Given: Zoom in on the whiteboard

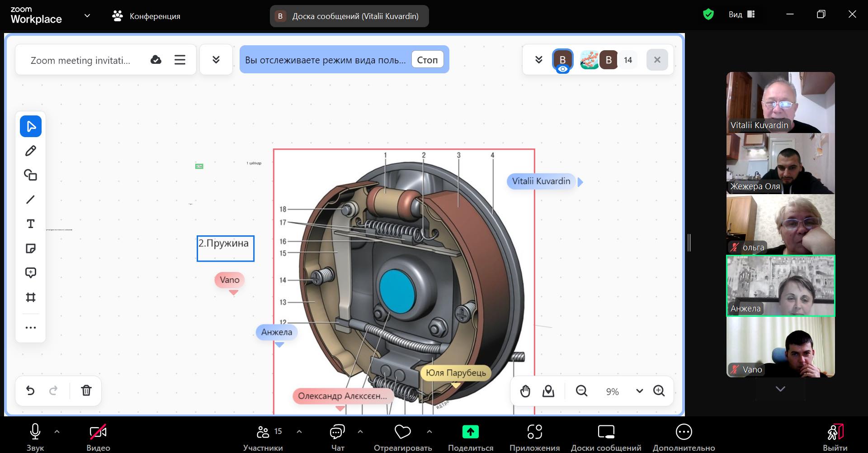Looking at the screenshot, I should point(659,391).
